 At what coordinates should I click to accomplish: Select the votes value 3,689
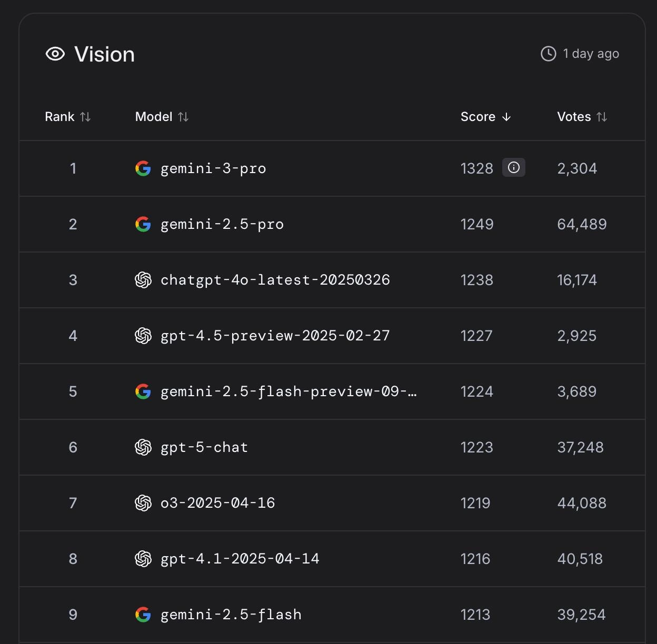tap(577, 391)
